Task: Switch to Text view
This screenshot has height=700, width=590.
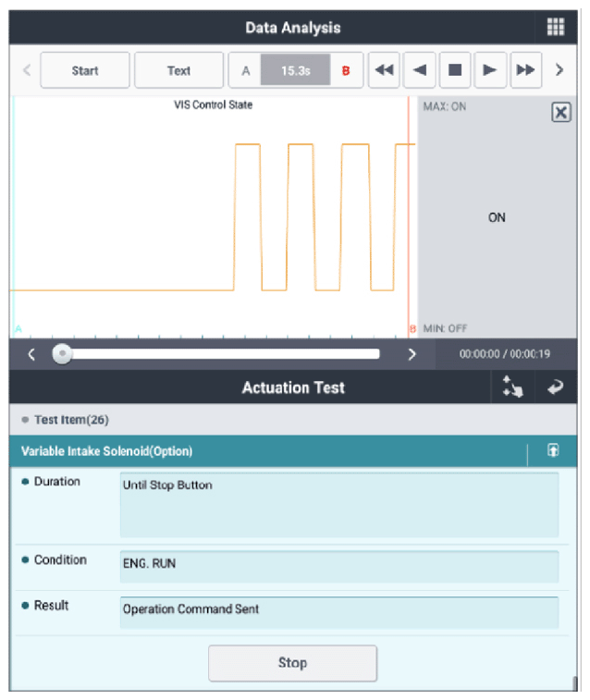Action: coord(178,70)
